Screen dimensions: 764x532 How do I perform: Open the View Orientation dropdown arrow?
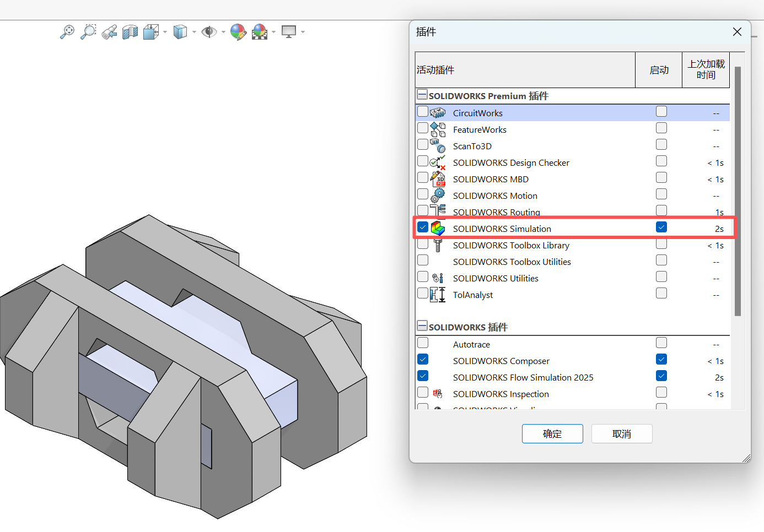[165, 32]
